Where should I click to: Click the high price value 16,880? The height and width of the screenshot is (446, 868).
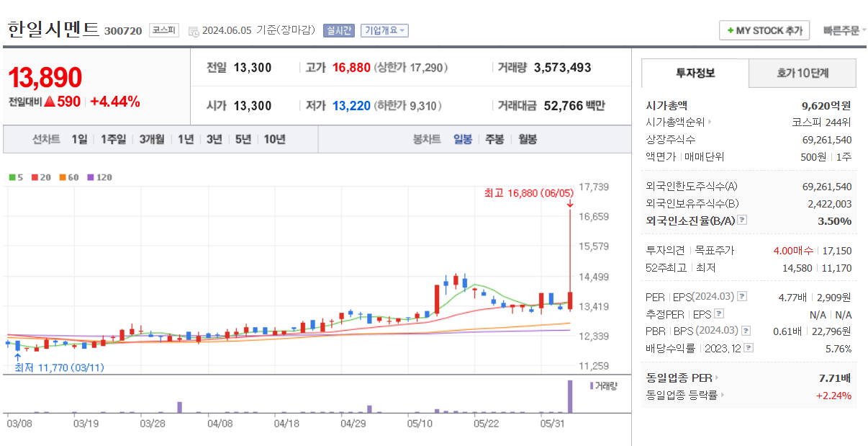tap(351, 67)
